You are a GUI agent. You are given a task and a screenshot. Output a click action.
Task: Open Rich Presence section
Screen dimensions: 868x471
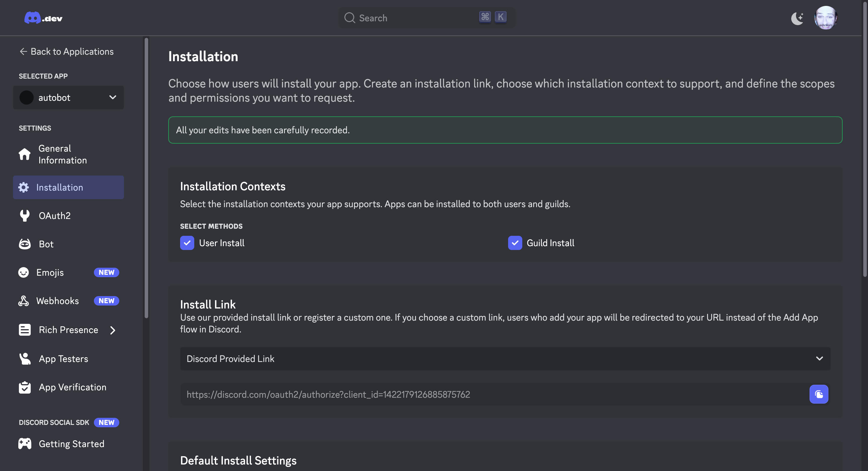[68, 330]
